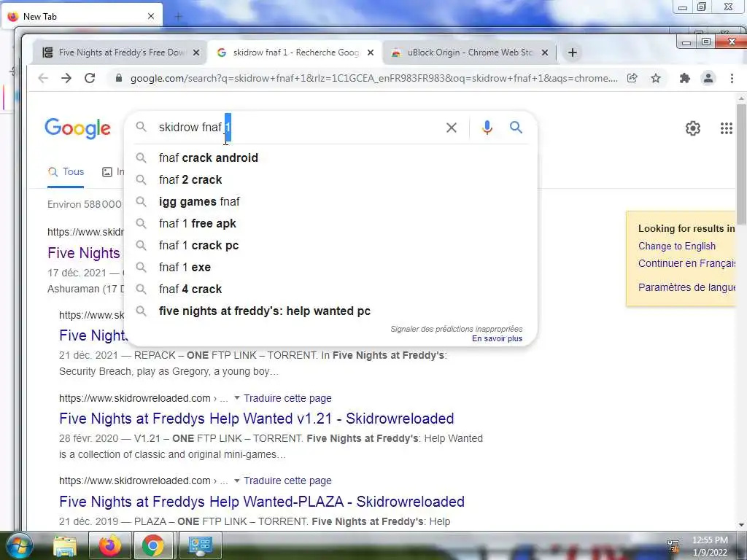Click the share page icon in address bar
Viewport: 747px width, 560px height.
tap(632, 78)
